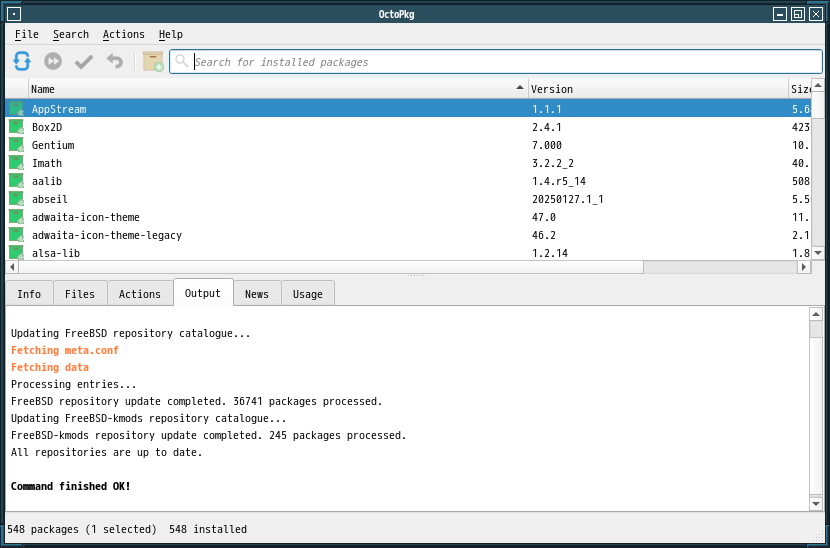Click the abseil package icon
830x548 pixels.
pyautogui.click(x=16, y=199)
